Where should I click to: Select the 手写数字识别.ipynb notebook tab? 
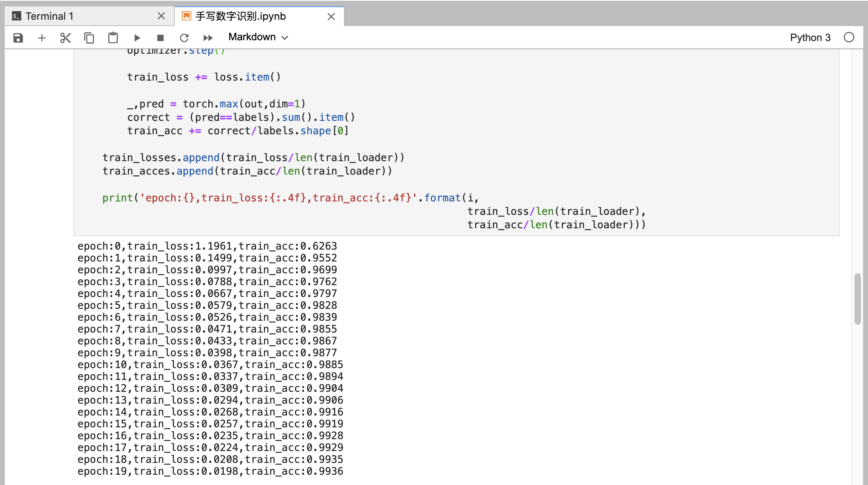pos(241,16)
